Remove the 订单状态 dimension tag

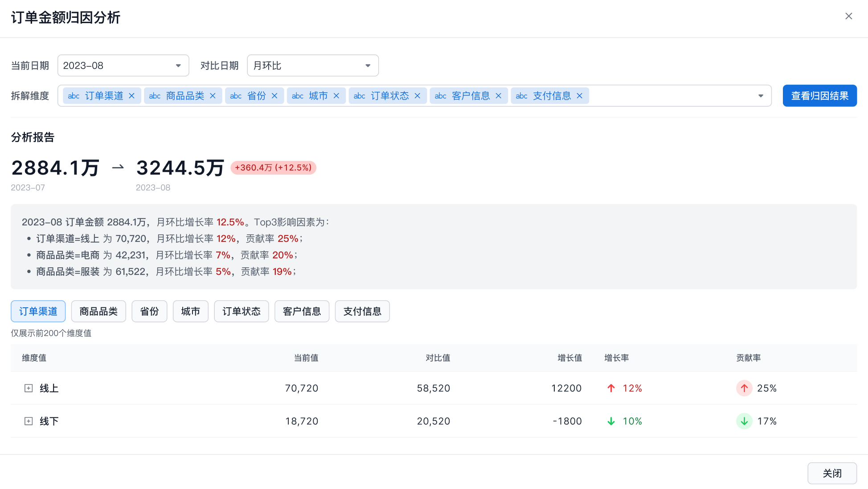418,96
